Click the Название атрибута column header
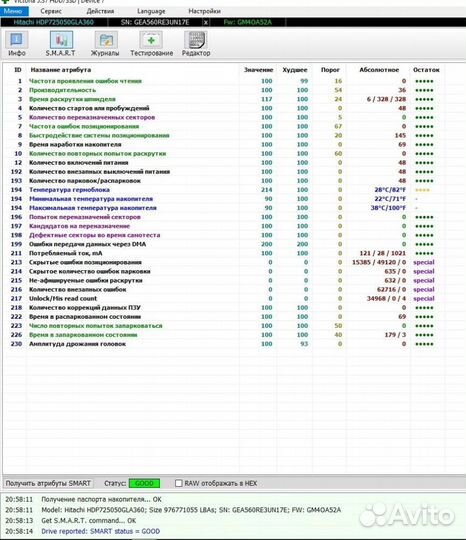 (x=61, y=70)
